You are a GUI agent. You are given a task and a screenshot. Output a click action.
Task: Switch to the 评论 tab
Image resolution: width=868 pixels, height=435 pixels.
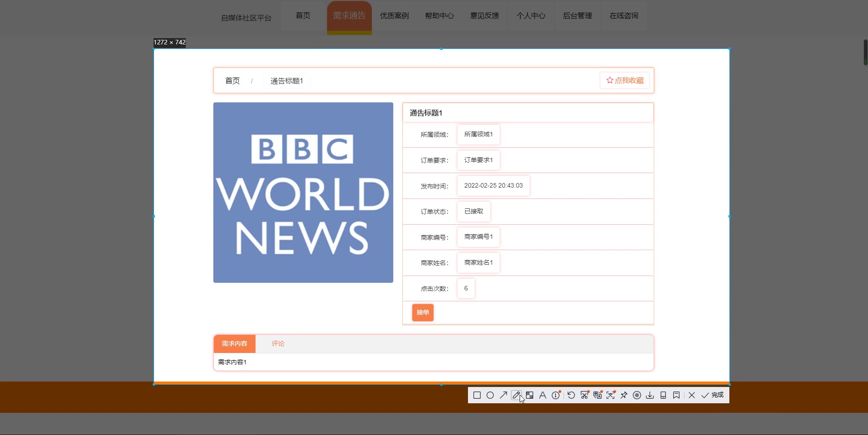pyautogui.click(x=278, y=343)
